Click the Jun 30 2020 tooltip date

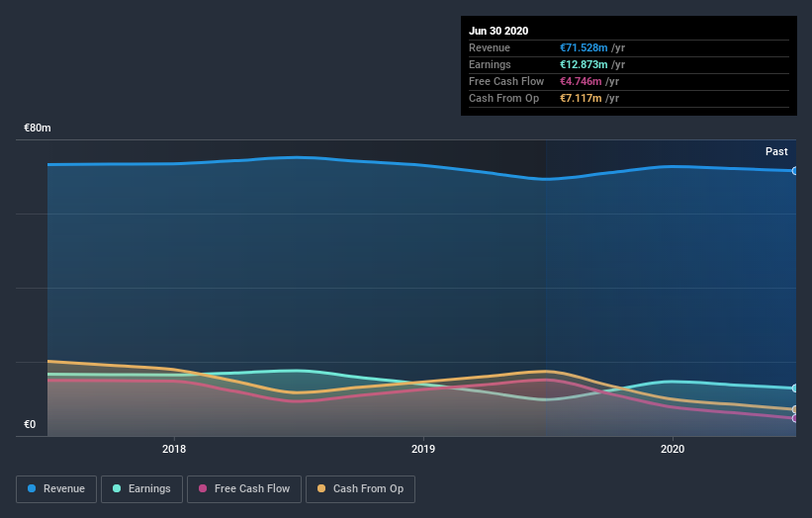[x=498, y=31]
